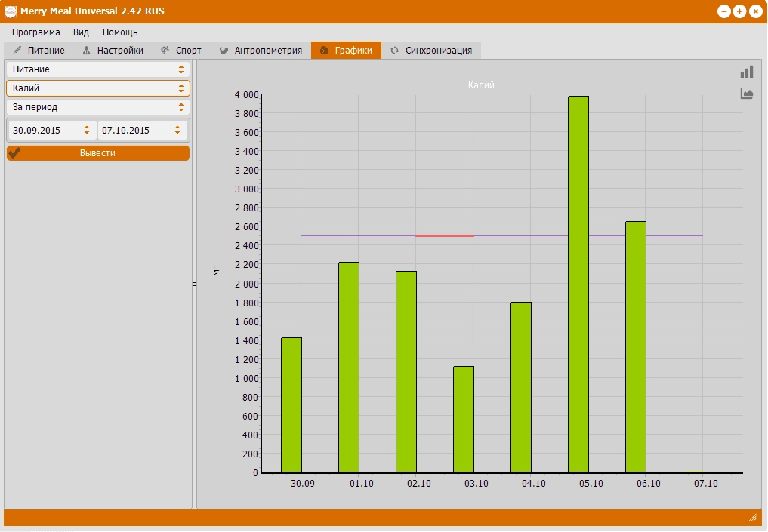Expand the Калий nutrient dropdown
The height and width of the screenshot is (532, 768).
pyautogui.click(x=98, y=88)
